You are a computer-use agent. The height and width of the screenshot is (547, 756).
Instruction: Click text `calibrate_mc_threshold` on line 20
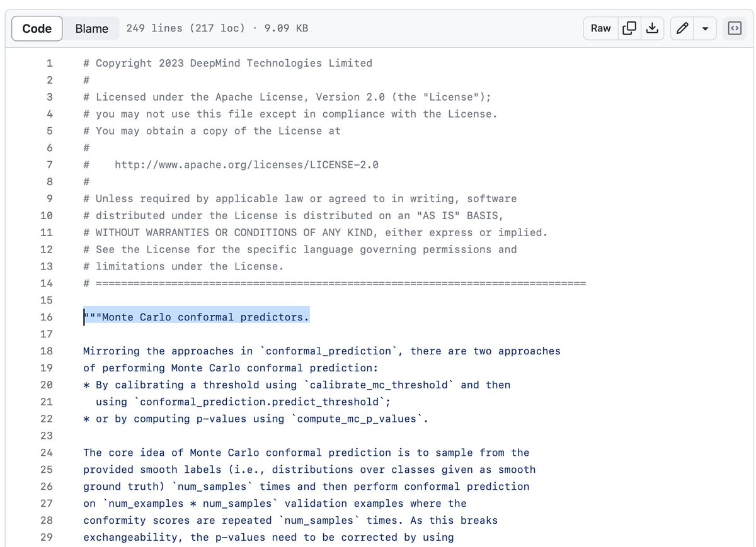click(x=379, y=385)
